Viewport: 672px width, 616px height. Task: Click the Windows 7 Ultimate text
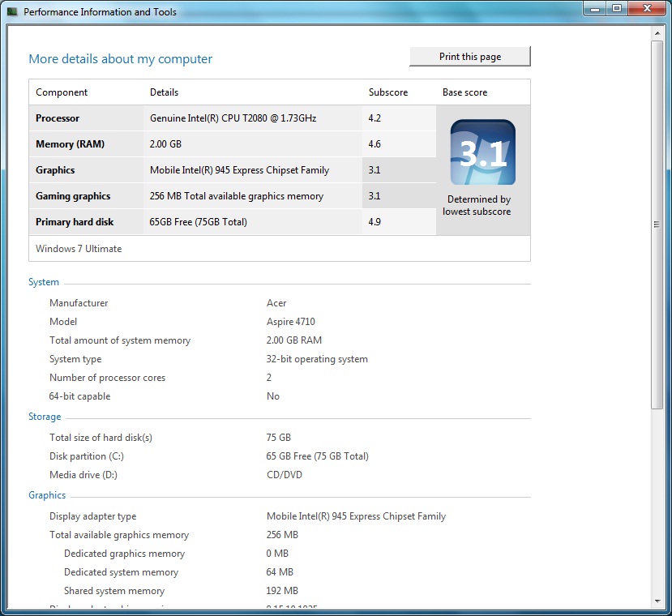click(79, 249)
